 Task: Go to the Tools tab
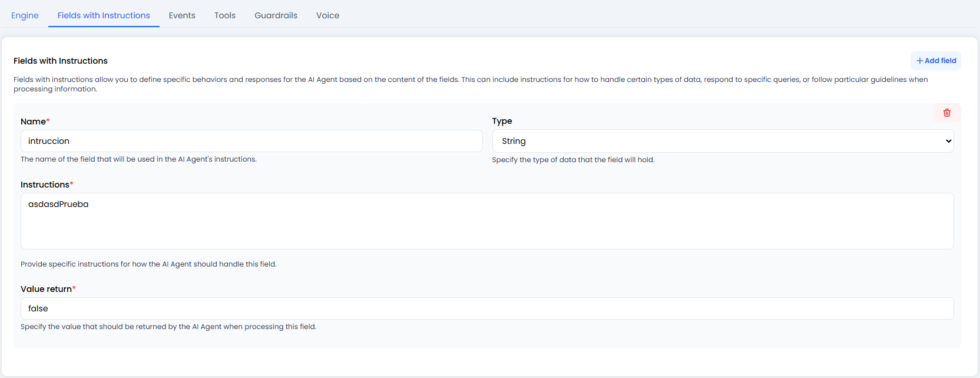225,15
